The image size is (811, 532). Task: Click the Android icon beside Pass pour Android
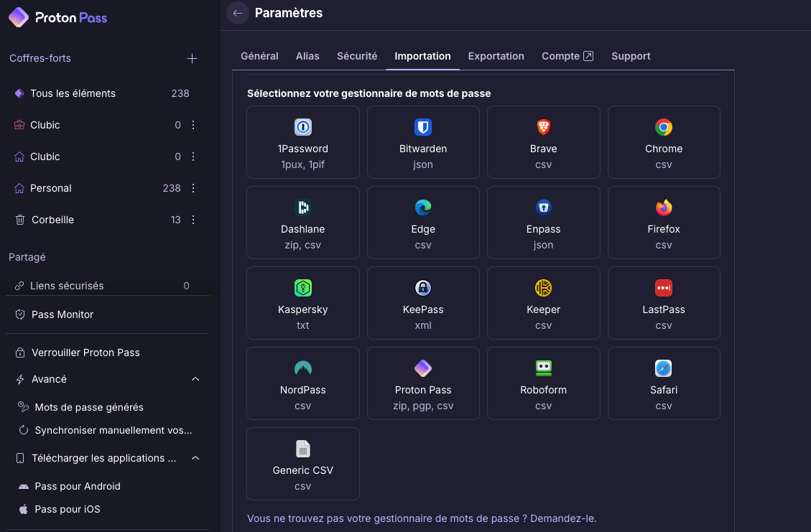pos(23,487)
